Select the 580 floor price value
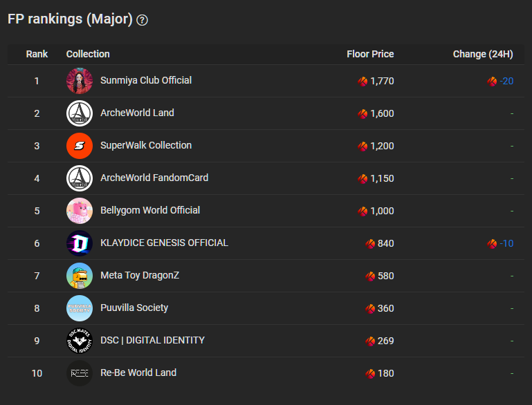532x405 pixels. tap(386, 276)
